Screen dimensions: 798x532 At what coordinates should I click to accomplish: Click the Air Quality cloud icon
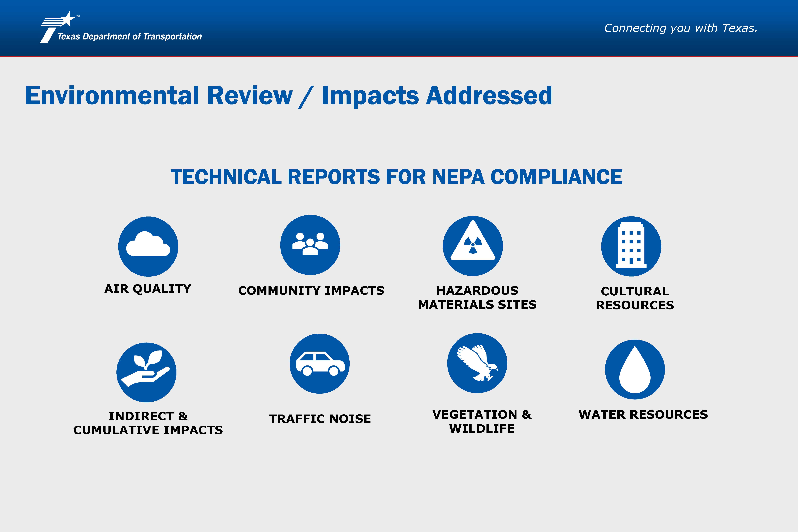[x=148, y=246]
